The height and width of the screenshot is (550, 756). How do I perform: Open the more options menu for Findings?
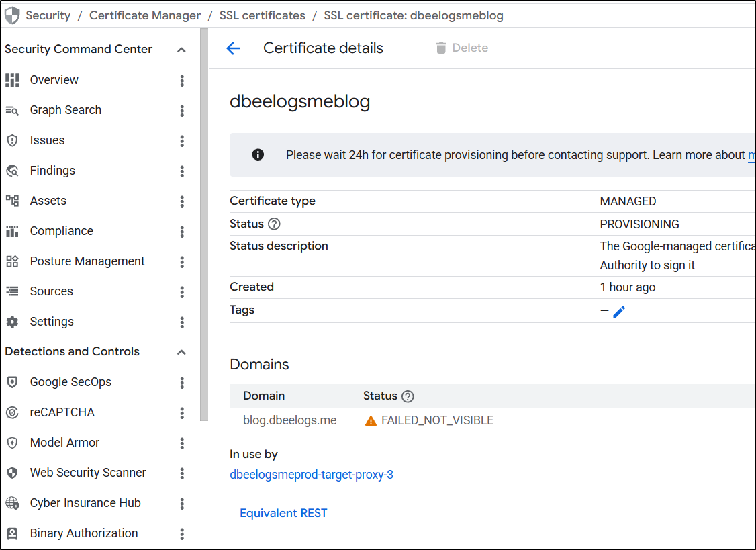182,171
